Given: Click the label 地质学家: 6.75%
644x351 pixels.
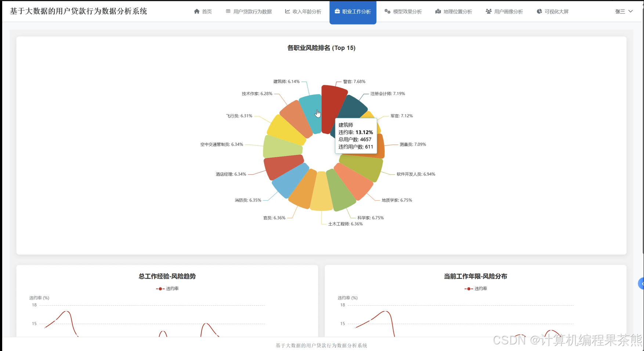Looking at the screenshot, I should 397,200.
